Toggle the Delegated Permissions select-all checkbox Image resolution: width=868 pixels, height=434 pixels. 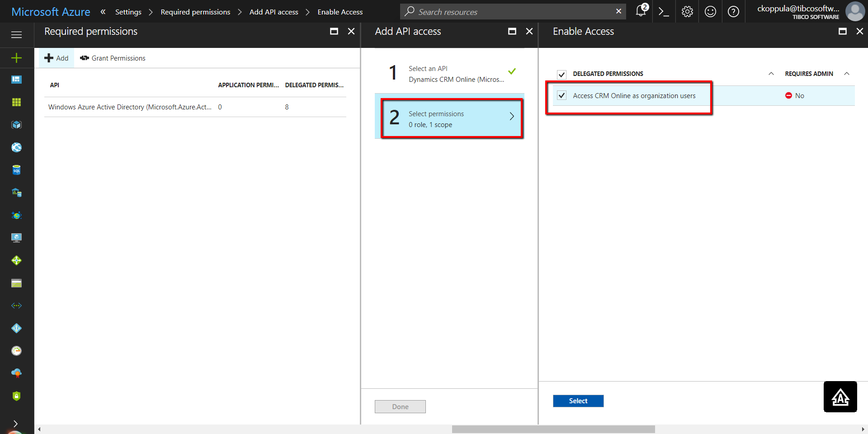[x=561, y=74]
